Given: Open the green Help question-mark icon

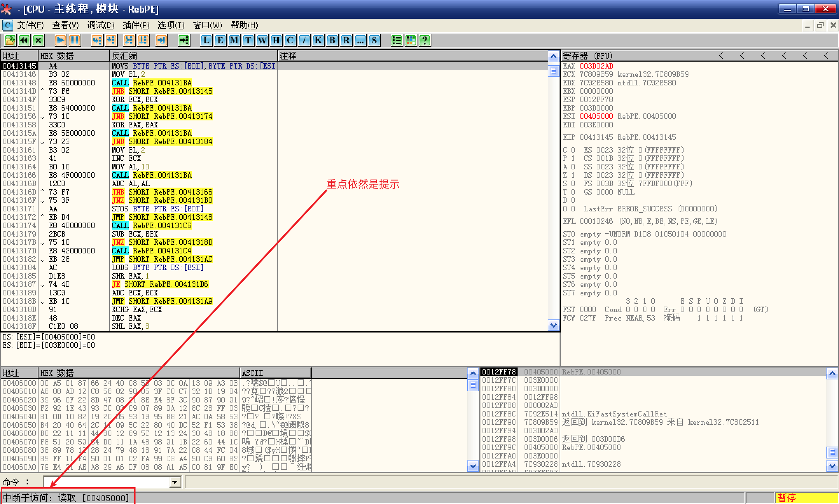Looking at the screenshot, I should (x=425, y=40).
